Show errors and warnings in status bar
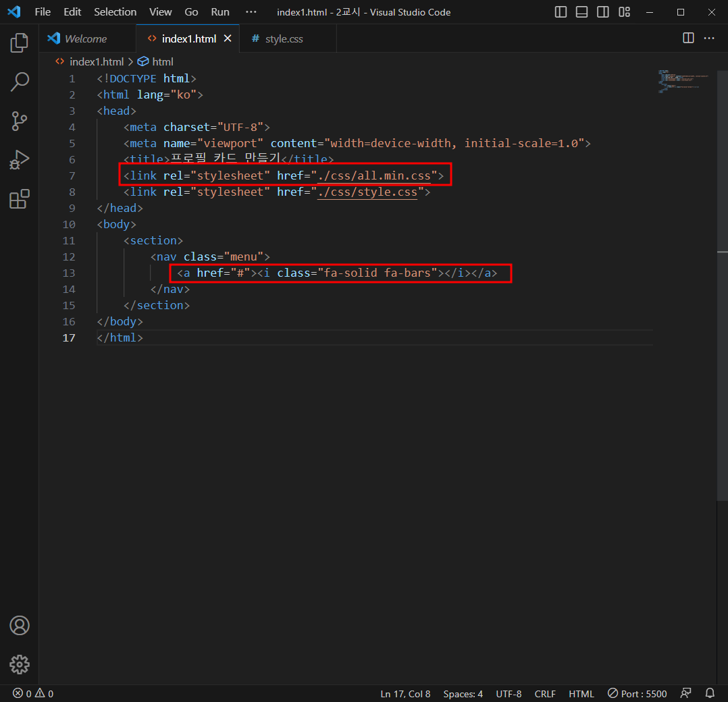The width and height of the screenshot is (728, 702). click(x=33, y=694)
